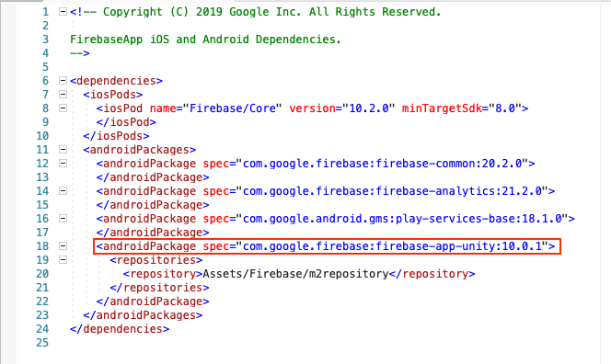Click the closing </androidPackage> tag on line 15

click(x=153, y=205)
